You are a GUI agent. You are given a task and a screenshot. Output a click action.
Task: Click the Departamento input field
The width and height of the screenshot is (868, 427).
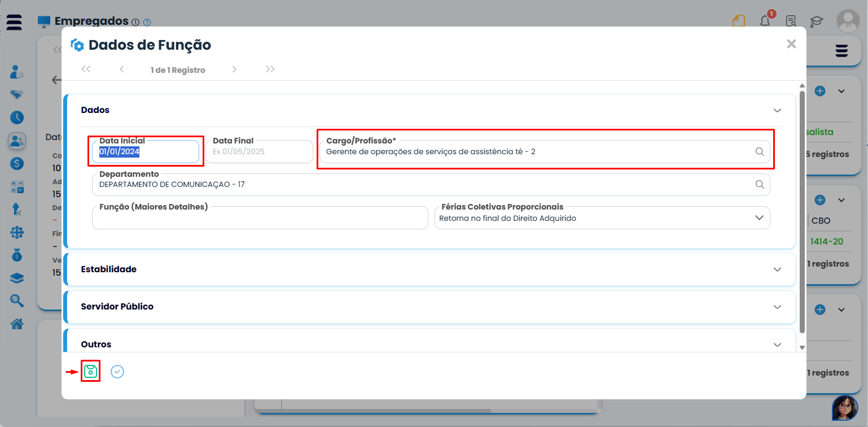click(431, 184)
